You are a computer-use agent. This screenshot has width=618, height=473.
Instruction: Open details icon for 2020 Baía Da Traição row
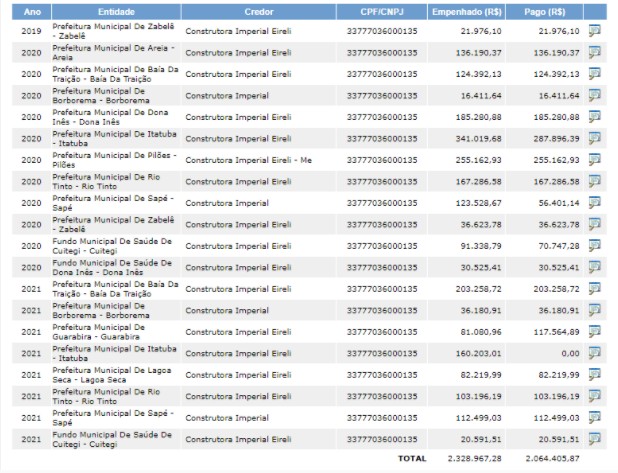pyautogui.click(x=594, y=74)
